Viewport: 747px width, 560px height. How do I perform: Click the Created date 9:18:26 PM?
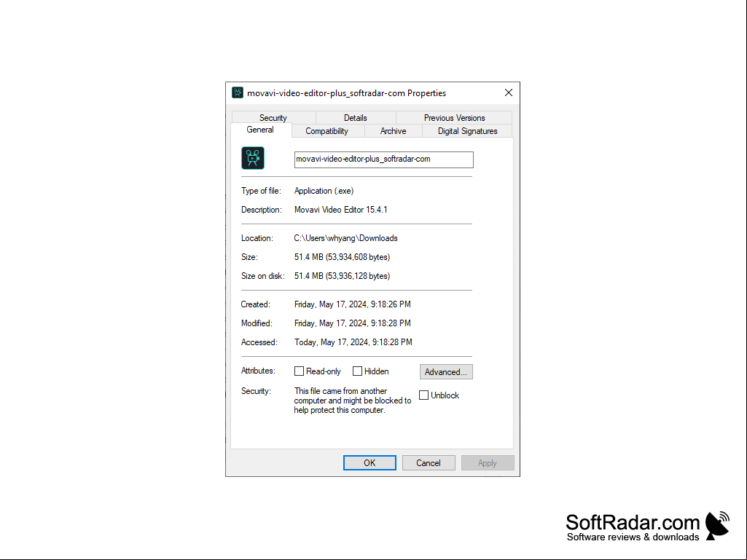(x=353, y=304)
